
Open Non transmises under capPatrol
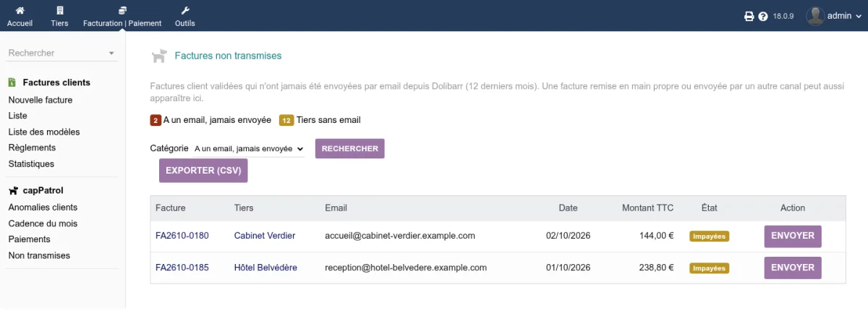(39, 255)
